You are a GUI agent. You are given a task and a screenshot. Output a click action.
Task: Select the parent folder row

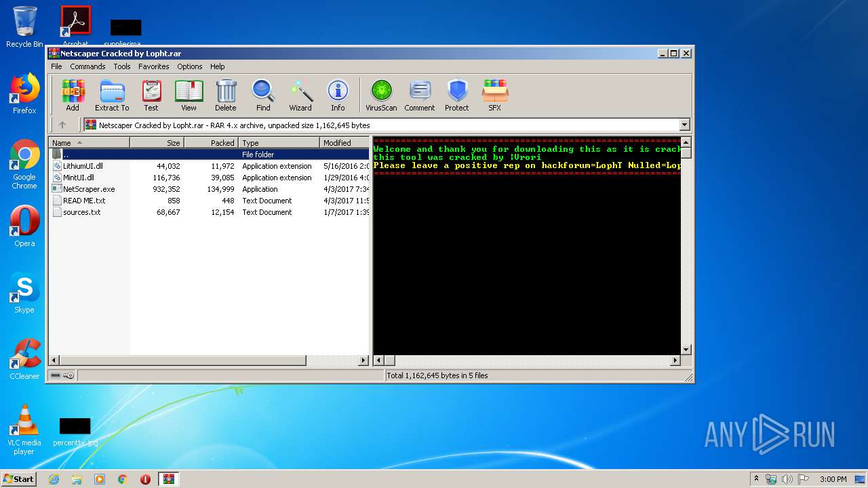[209, 155]
